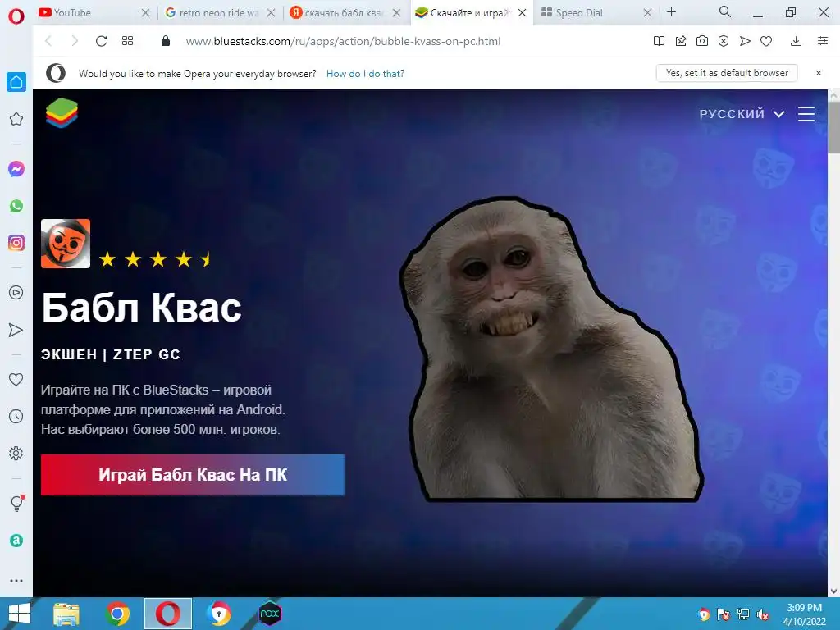Click the 'ZTEP GC' developer link
This screenshot has height=630, width=840.
[x=146, y=354]
